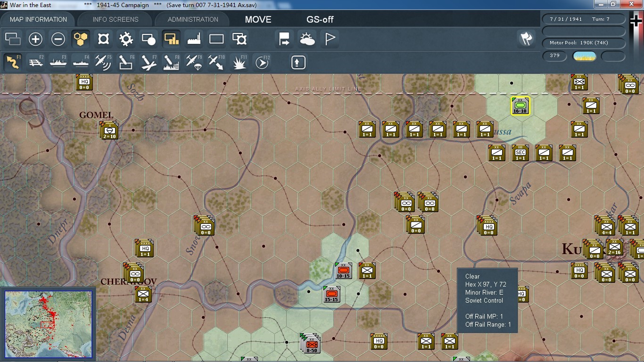Click inside the minimap overview
The width and height of the screenshot is (644, 362).
[49, 324]
